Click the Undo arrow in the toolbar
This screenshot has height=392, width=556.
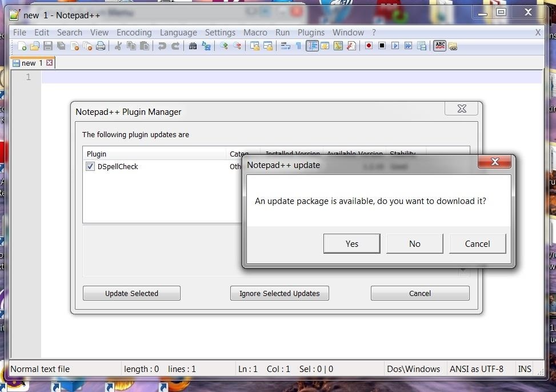pyautogui.click(x=162, y=46)
